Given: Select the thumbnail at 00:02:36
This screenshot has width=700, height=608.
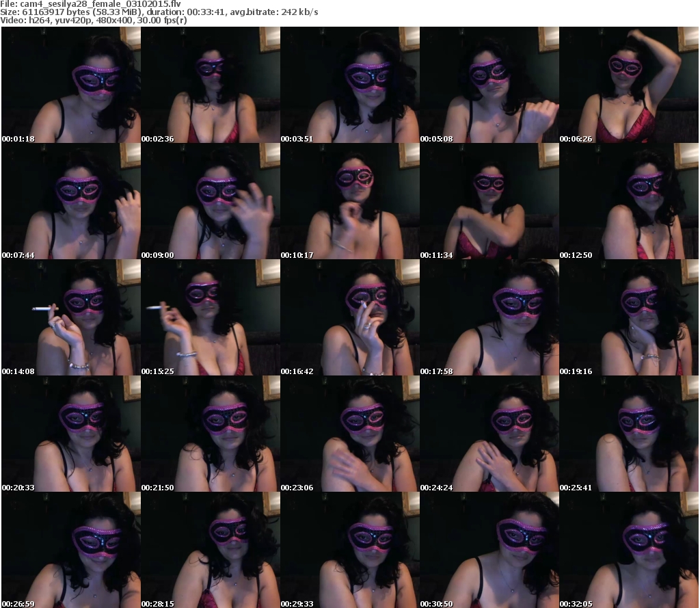Looking at the screenshot, I should point(211,85).
